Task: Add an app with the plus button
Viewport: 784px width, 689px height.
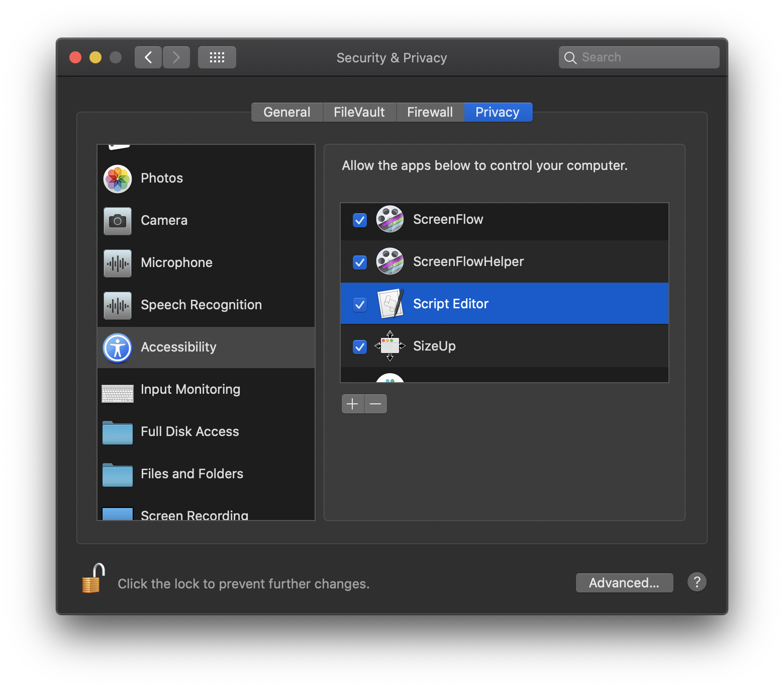Action: 353,404
